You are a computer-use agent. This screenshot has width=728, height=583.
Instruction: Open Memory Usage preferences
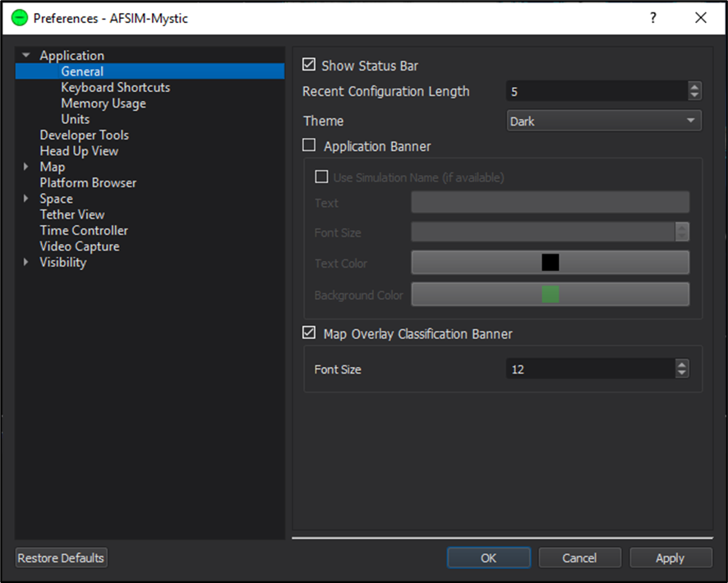pos(104,103)
